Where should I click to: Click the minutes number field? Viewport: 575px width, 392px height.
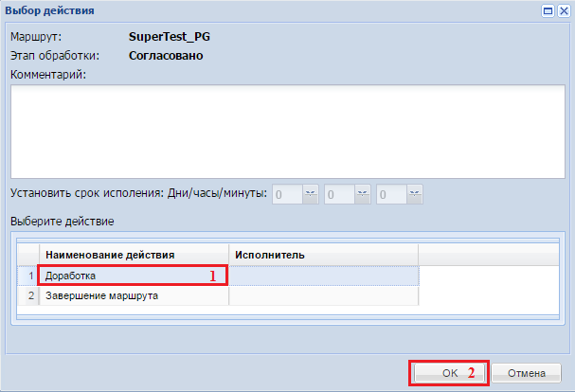pos(389,194)
